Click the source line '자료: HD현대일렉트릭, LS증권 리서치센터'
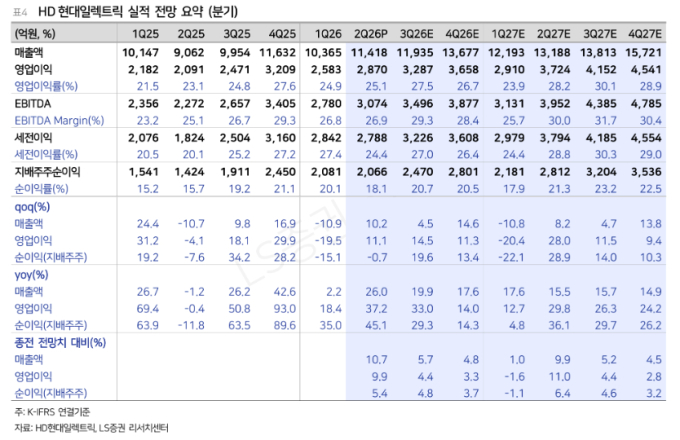 click(92, 428)
